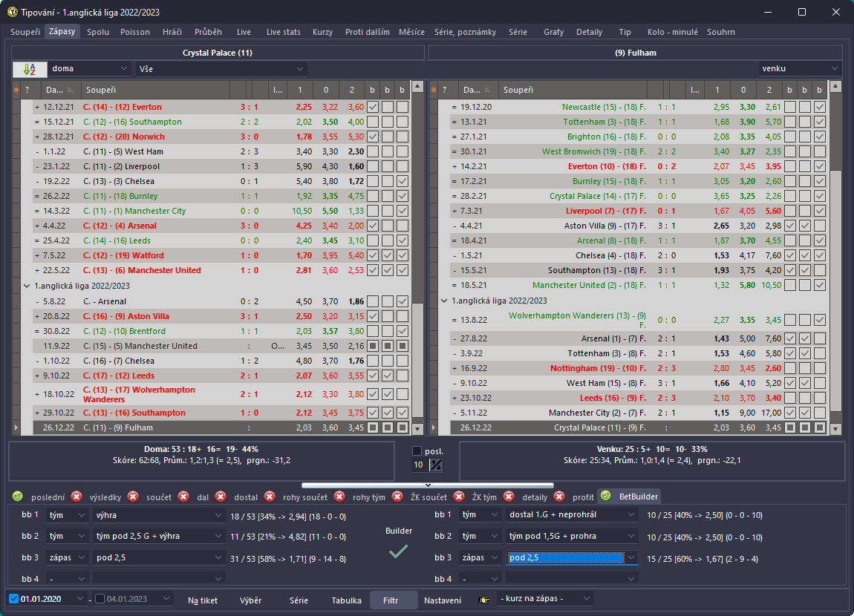The width and height of the screenshot is (854, 616).
Task: Click the red X icon beside detaily
Action: click(509, 497)
